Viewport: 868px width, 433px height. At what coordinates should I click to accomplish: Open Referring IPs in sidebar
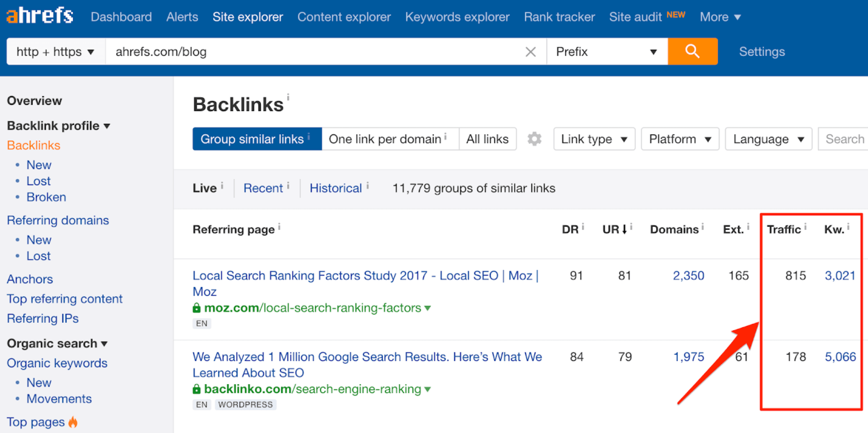click(43, 318)
